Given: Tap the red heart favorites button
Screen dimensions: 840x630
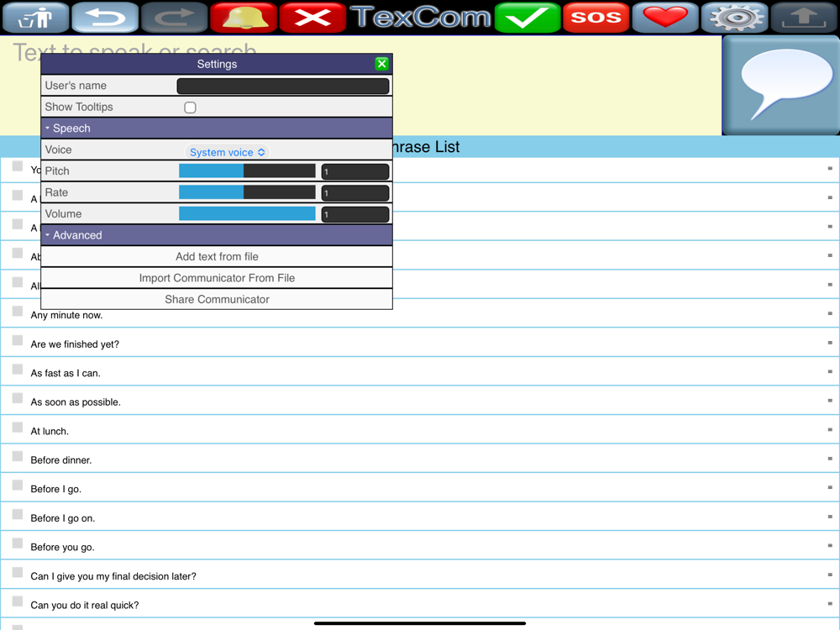Looking at the screenshot, I should pyautogui.click(x=665, y=18).
